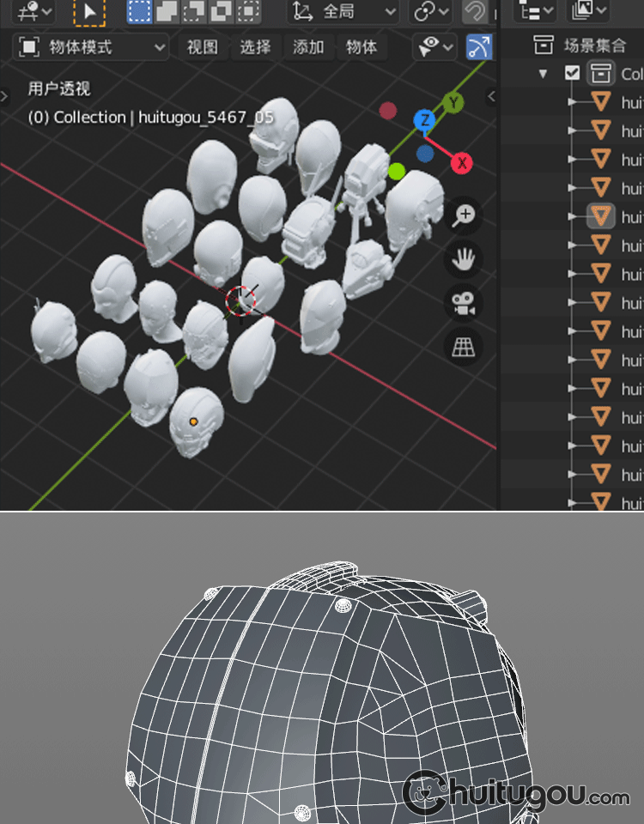Viewport: 644px width, 824px height.
Task: Open the viewport visibility eye dropdown
Action: coord(434,47)
